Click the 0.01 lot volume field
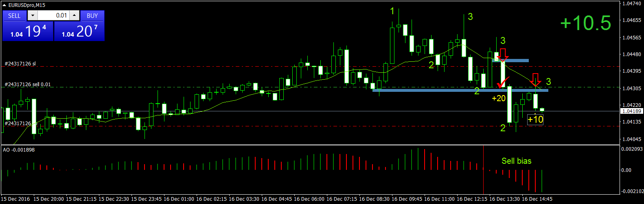Screen dimensions: 644x204 coord(53,15)
